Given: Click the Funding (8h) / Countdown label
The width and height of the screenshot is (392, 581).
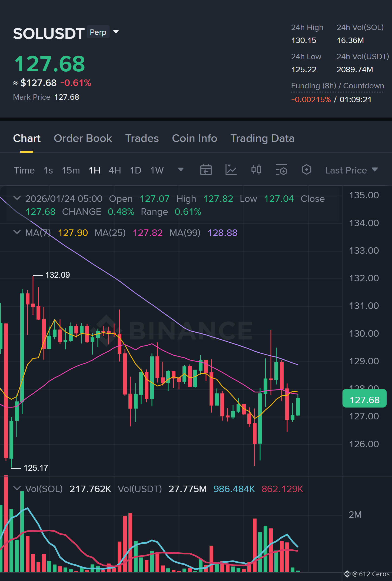Looking at the screenshot, I should 337,86.
